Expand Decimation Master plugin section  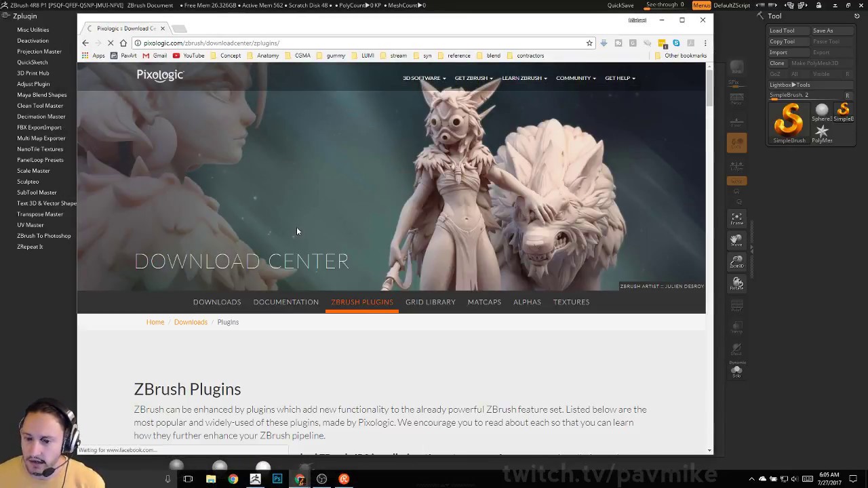click(41, 117)
